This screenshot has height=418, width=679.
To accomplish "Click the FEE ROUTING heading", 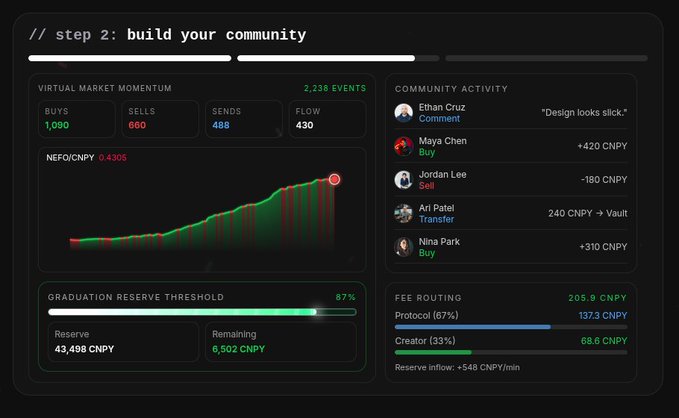I will [428, 298].
